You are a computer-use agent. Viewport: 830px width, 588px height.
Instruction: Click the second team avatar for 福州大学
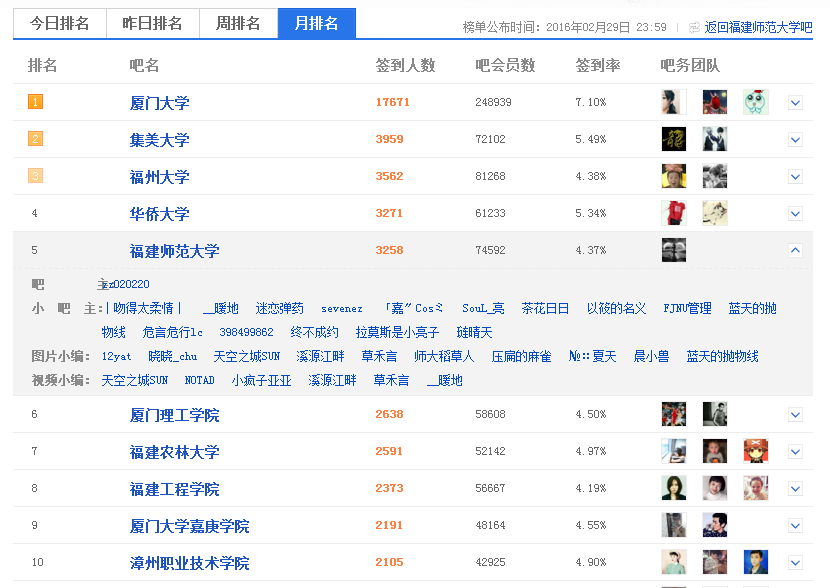(715, 176)
